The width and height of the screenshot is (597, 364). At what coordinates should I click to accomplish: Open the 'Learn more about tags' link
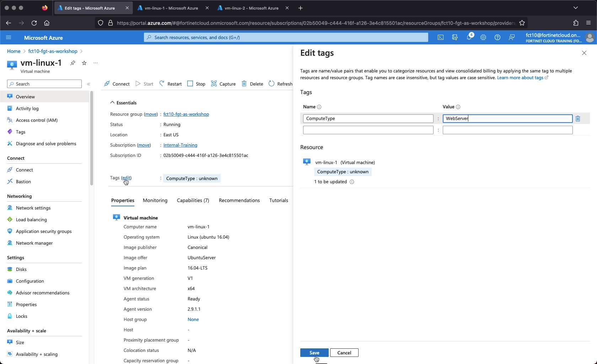(x=522, y=78)
